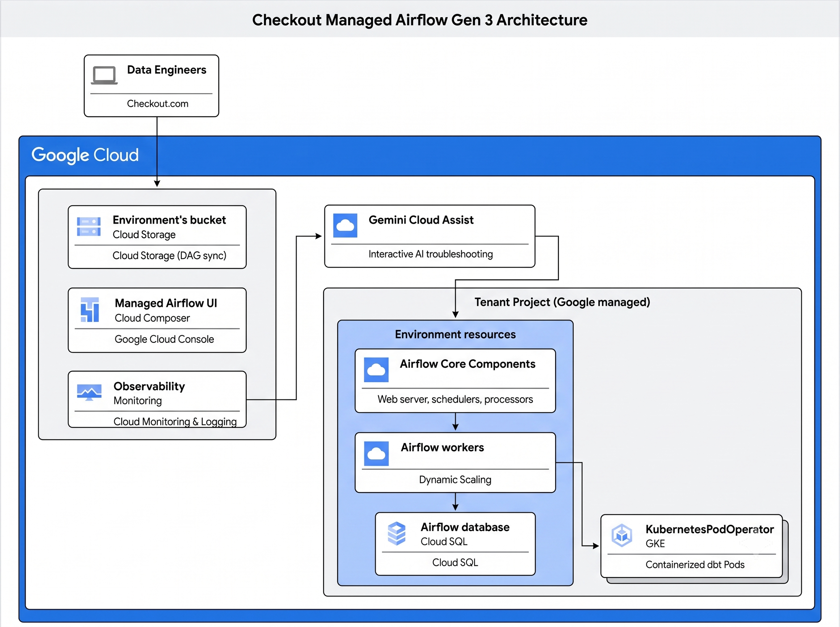The height and width of the screenshot is (627, 840).
Task: Click the Gemini Cloud Assist title
Action: (x=421, y=220)
